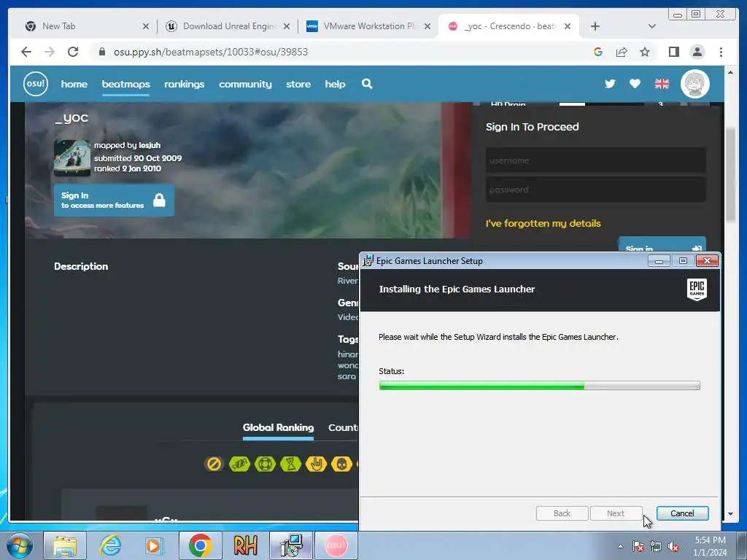The height and width of the screenshot is (560, 747).
Task: Select the Global Ranking tab
Action: point(278,427)
